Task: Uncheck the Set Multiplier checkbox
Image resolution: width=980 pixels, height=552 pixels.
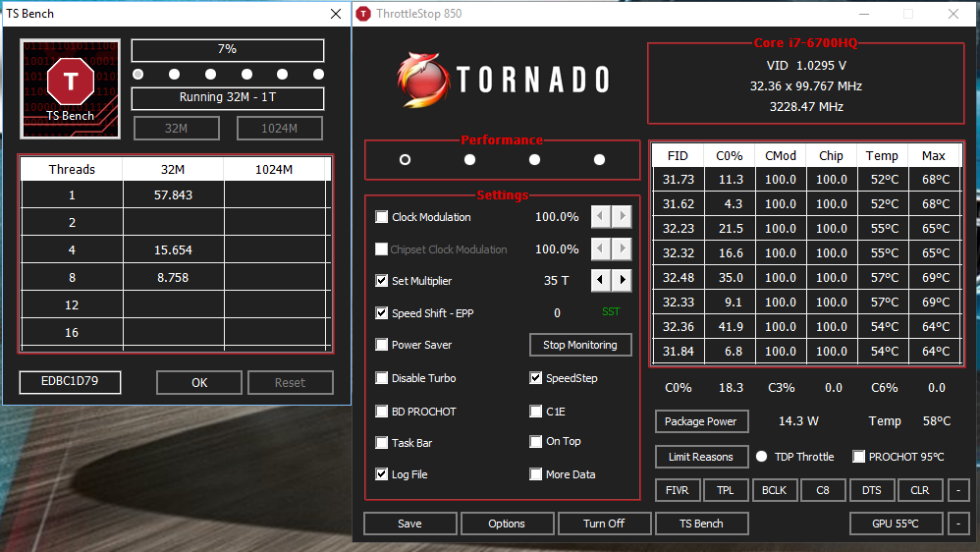Action: [x=381, y=281]
